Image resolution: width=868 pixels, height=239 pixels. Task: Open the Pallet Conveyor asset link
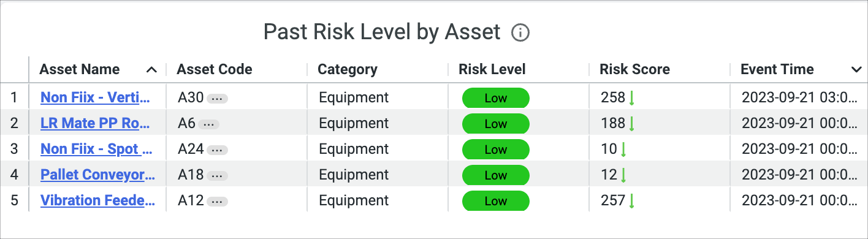(x=97, y=175)
